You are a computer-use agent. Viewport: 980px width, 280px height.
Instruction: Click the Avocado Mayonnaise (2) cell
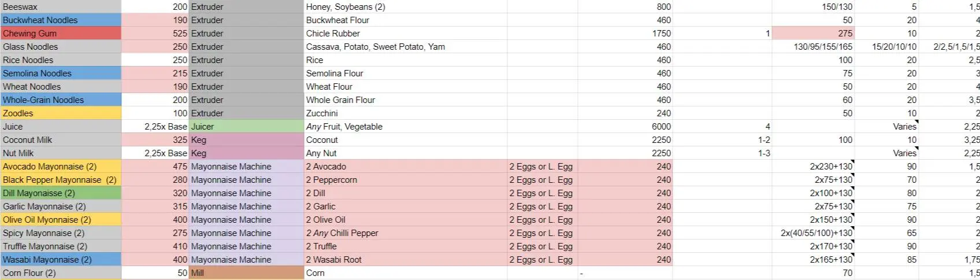[61, 166]
